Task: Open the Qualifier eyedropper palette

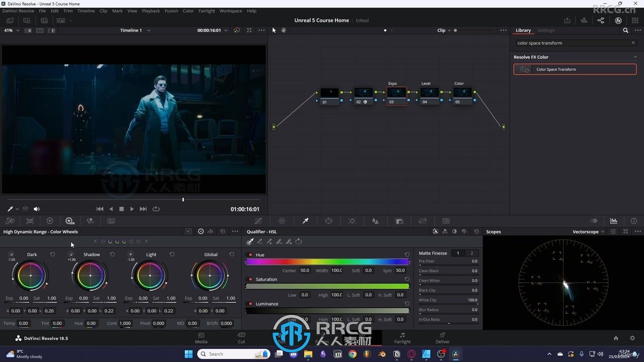Action: [305, 221]
